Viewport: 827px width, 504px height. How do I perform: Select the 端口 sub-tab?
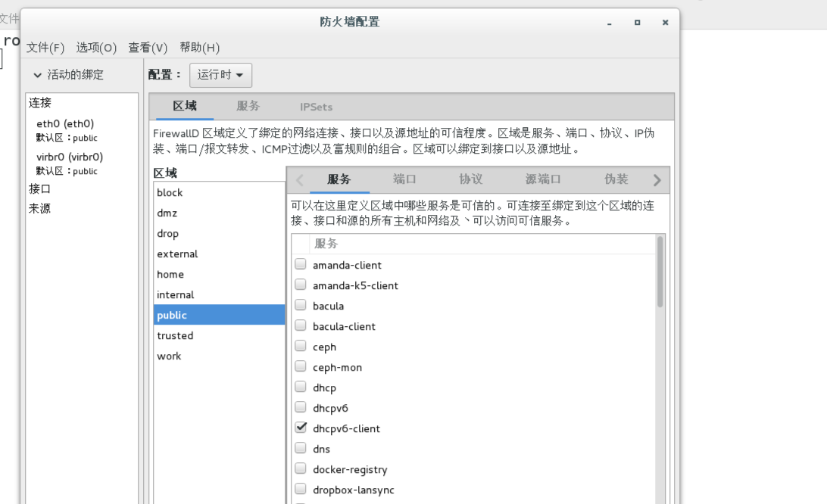click(404, 179)
